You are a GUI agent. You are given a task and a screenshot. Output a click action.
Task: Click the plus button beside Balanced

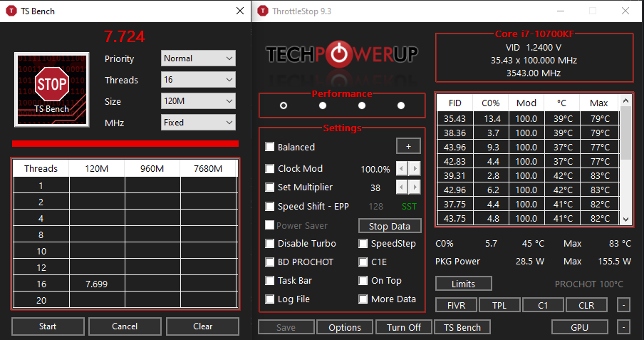tap(408, 146)
